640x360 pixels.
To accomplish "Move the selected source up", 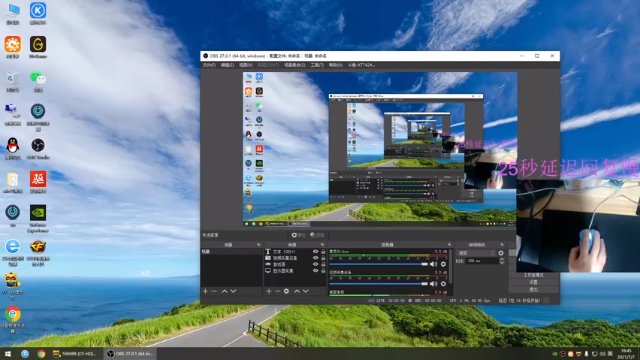I will (297, 291).
